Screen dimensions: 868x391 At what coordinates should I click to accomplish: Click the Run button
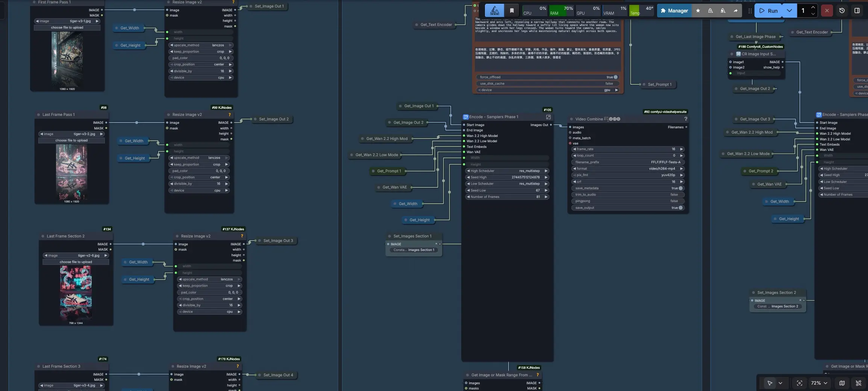tap(768, 11)
